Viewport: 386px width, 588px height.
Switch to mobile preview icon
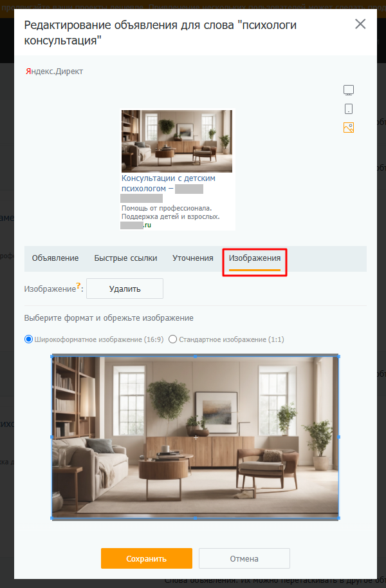[349, 109]
